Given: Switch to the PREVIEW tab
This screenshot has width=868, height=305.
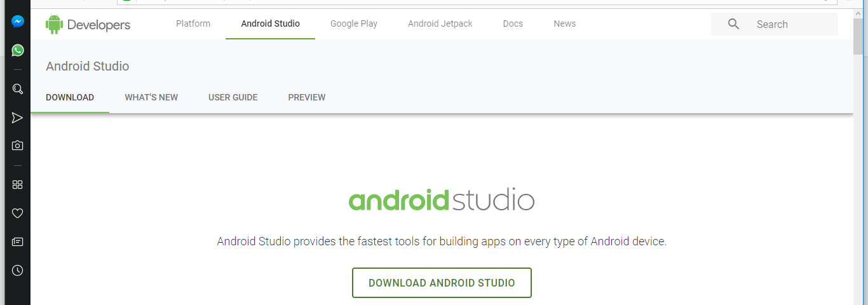Looking at the screenshot, I should point(307,97).
